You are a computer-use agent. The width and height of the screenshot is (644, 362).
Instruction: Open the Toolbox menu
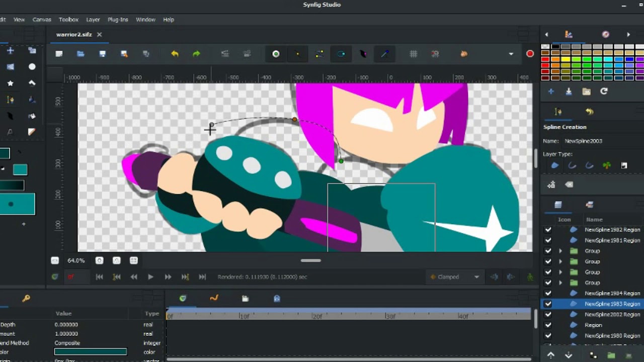coord(68,20)
